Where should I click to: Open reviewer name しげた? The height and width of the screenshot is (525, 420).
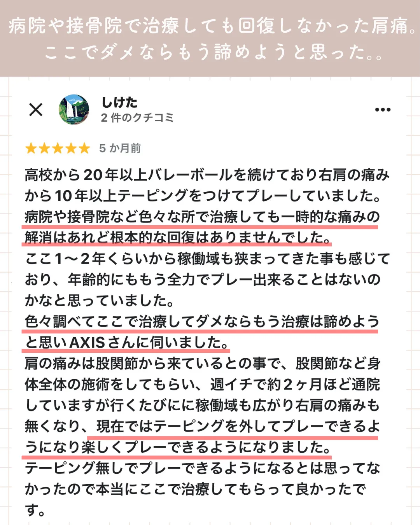(119, 103)
